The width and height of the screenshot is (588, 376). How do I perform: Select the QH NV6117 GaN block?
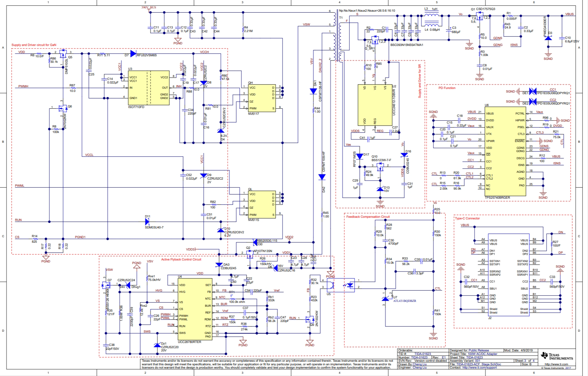[x=262, y=98]
